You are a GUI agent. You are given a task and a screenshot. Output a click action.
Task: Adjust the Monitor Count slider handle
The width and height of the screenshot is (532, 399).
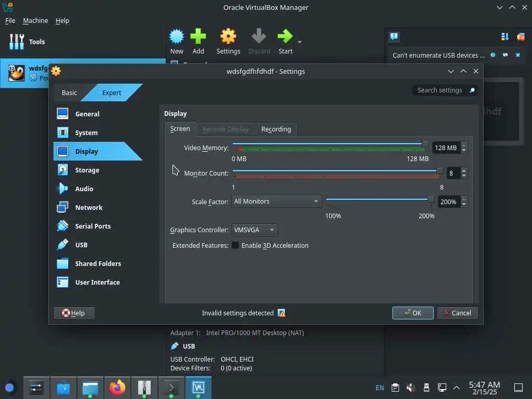click(x=440, y=170)
